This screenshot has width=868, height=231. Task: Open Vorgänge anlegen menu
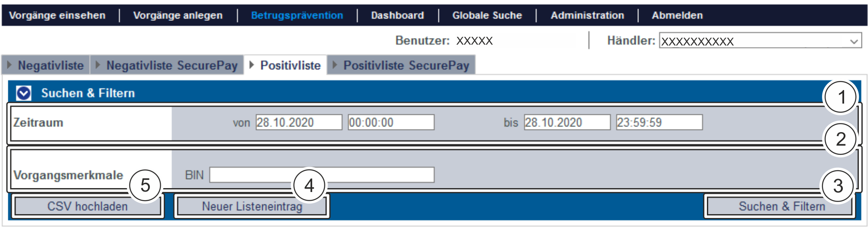[178, 15]
